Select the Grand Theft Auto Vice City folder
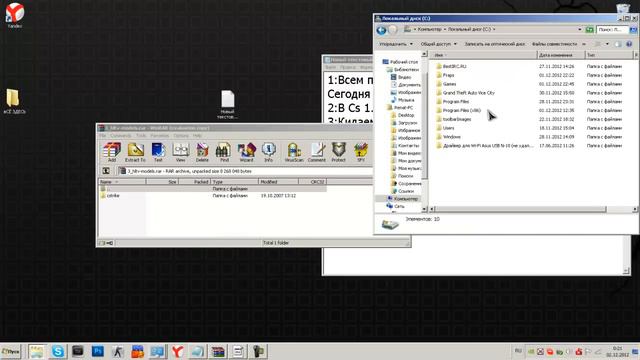The width and height of the screenshot is (640, 360). click(465, 93)
